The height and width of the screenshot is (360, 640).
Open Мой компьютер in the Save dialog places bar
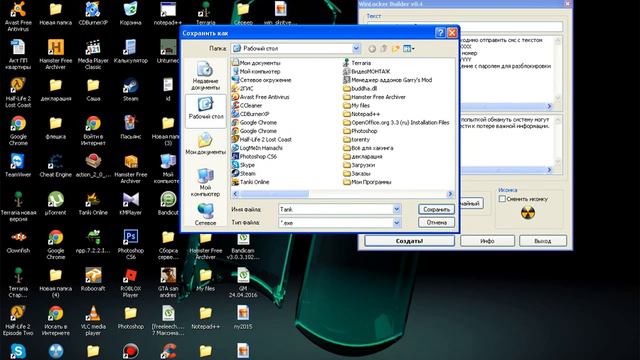[205, 183]
